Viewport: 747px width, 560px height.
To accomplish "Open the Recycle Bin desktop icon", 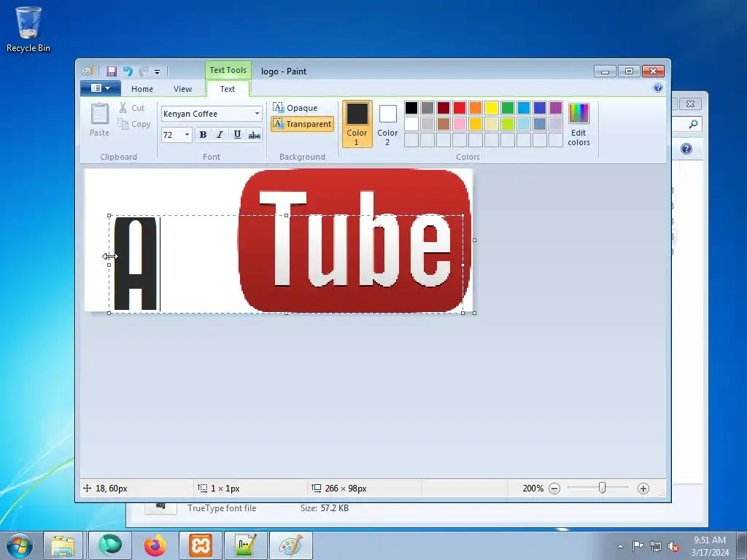I will 28,29.
